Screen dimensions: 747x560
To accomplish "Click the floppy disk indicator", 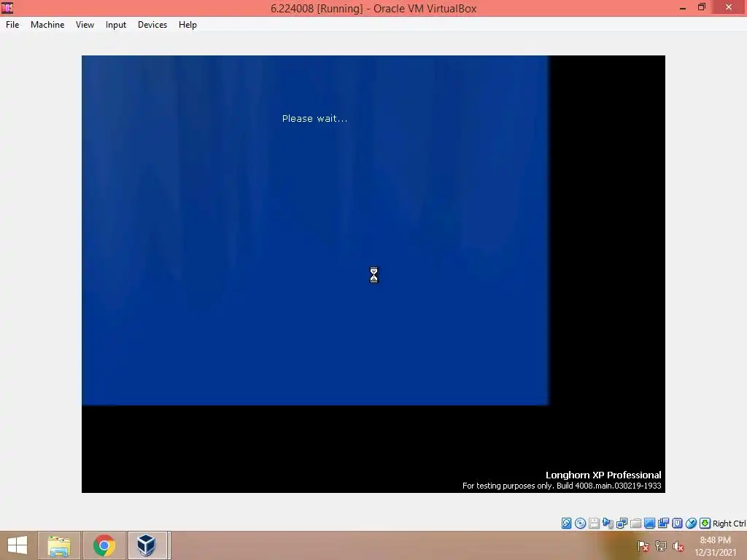I will tap(594, 524).
